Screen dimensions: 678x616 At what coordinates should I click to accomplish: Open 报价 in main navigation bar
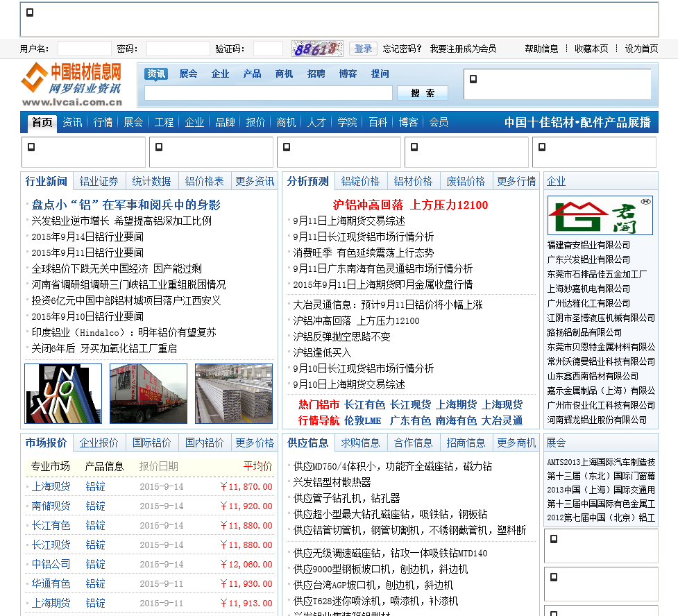(x=255, y=122)
